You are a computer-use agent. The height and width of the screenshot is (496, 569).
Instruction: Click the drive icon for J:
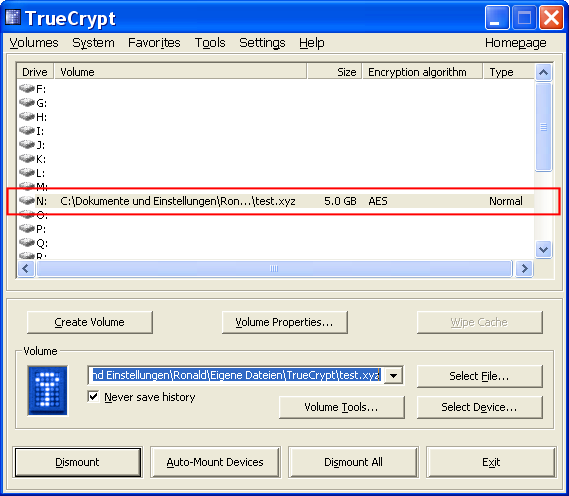(x=27, y=144)
